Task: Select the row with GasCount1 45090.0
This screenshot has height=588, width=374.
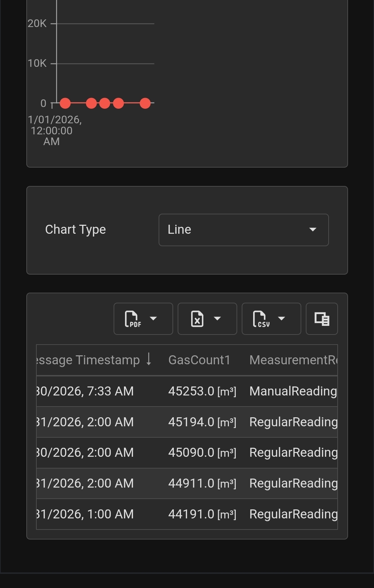Action: click(187, 453)
